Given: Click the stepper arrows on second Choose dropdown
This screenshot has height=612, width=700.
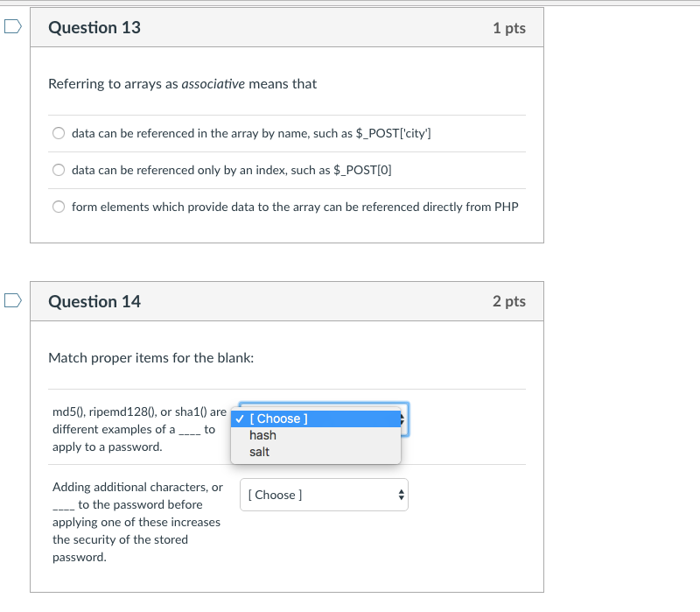Looking at the screenshot, I should 400,495.
